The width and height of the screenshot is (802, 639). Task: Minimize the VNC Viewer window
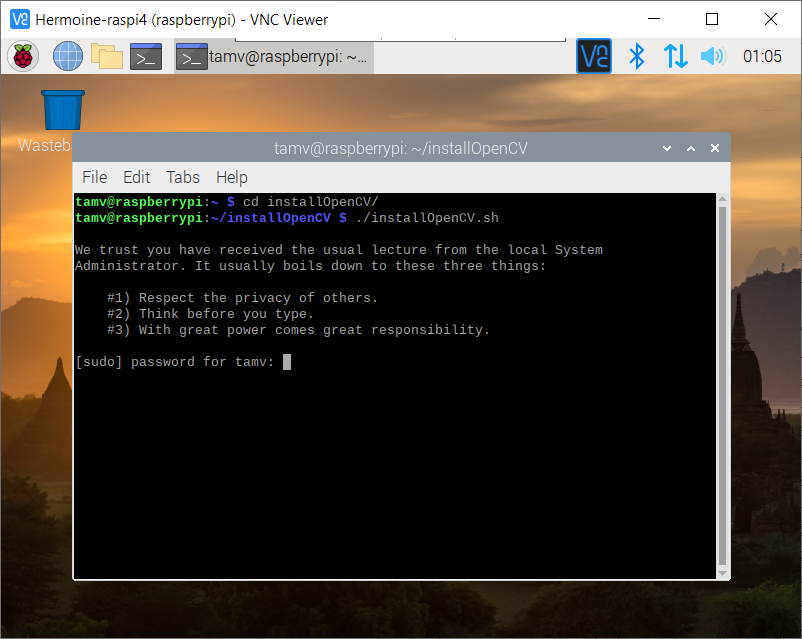[x=654, y=19]
